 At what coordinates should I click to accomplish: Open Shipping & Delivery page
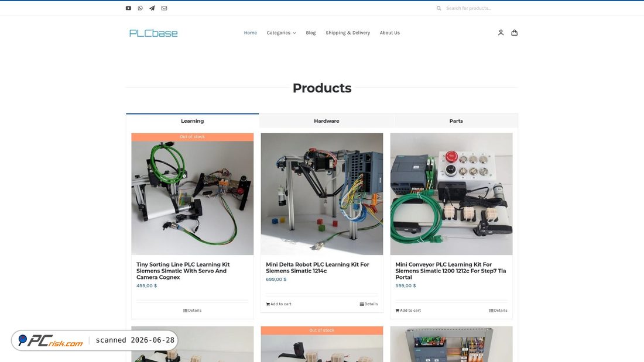[x=347, y=33]
